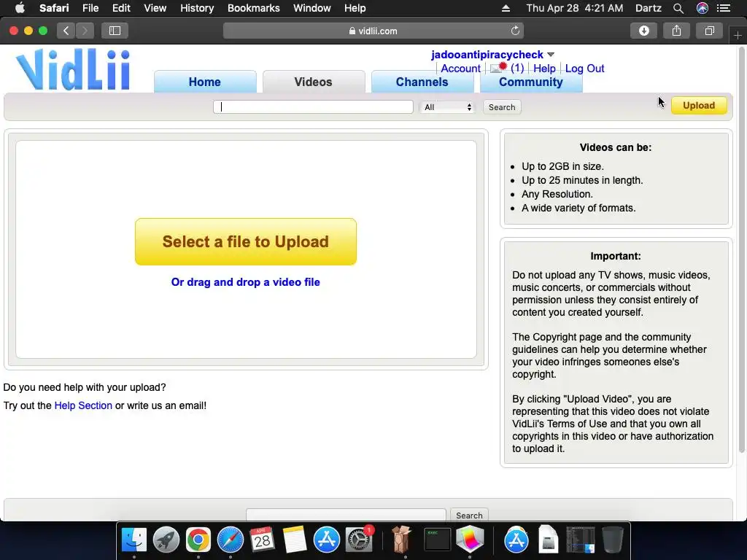Viewport: 747px width, 560px height.
Task: Open Launchpad rocket from the Dock
Action: coord(166,540)
